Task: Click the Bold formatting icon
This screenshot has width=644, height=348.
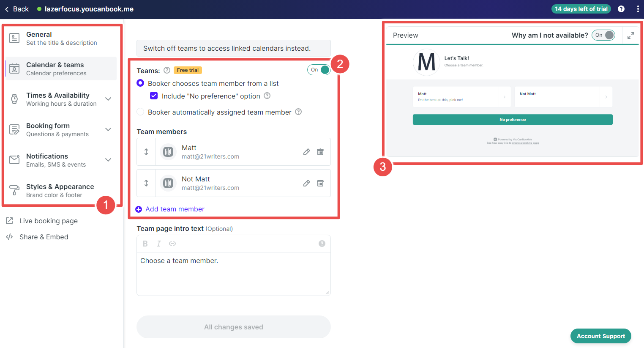Action: tap(145, 244)
